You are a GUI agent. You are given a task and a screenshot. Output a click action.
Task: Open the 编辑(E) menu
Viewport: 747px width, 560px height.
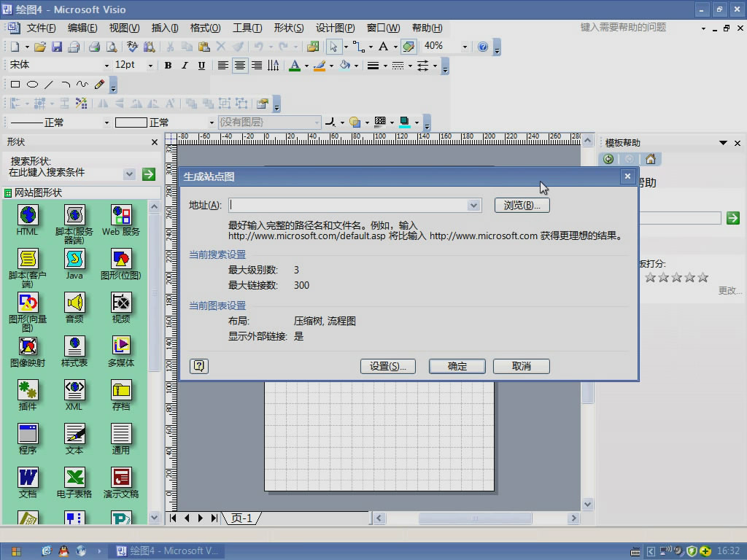pos(82,28)
